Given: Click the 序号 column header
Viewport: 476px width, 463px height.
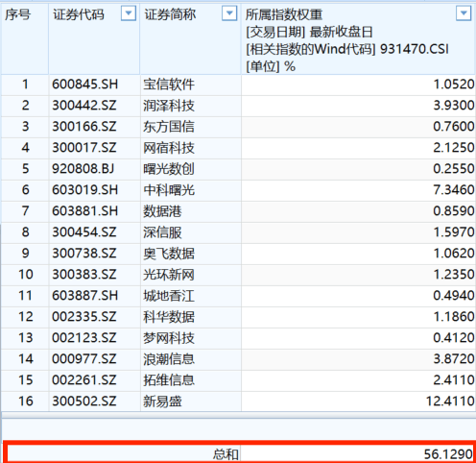Looking at the screenshot, I should [x=18, y=14].
